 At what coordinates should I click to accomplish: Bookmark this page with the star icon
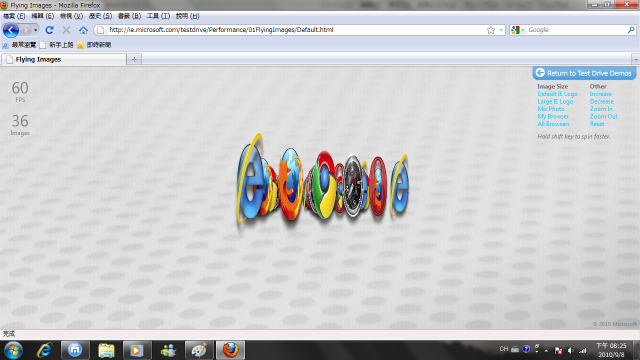pyautogui.click(x=491, y=30)
